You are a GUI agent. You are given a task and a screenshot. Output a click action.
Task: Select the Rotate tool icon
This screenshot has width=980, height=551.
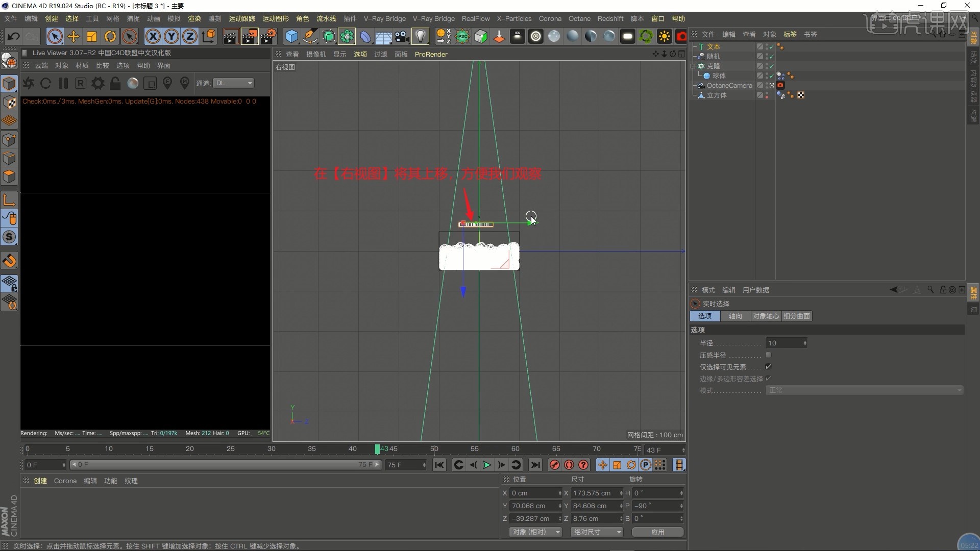(x=110, y=36)
